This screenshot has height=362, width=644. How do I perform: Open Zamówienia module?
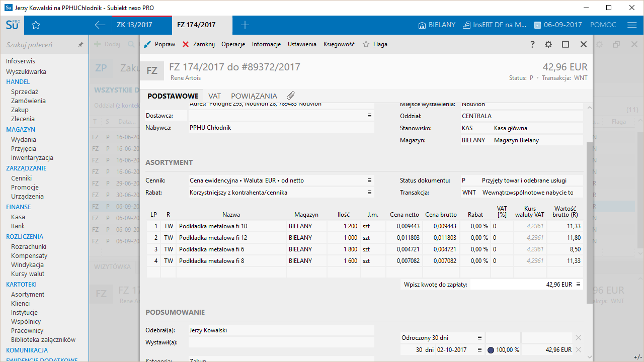[28, 101]
